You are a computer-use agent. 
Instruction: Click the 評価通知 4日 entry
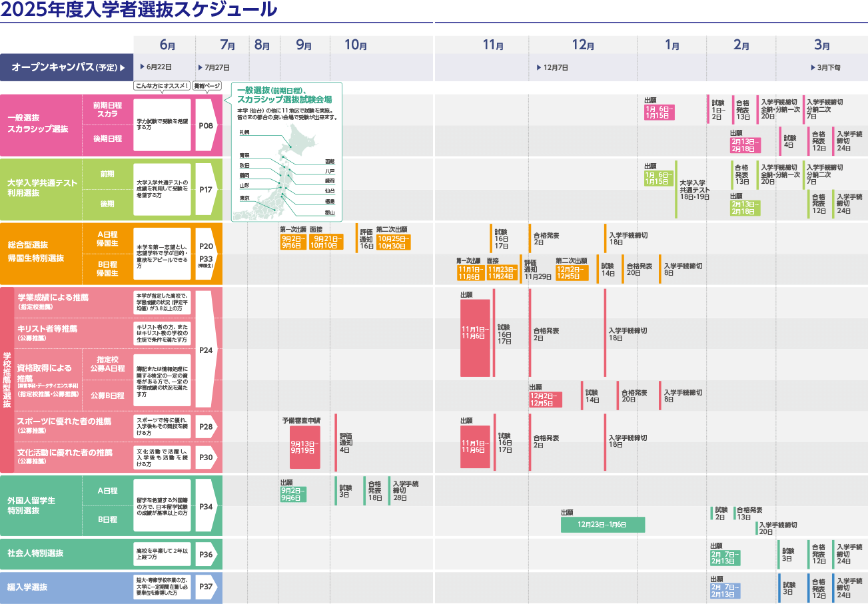click(346, 442)
